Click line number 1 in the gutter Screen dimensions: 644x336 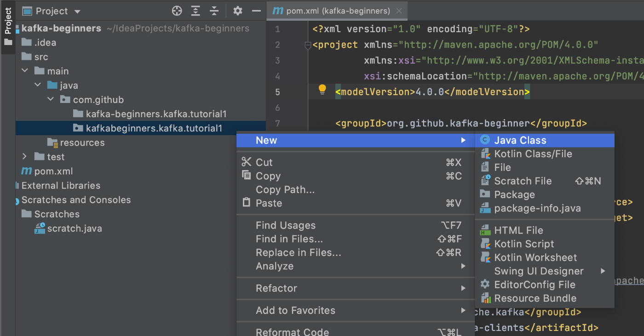click(277, 29)
